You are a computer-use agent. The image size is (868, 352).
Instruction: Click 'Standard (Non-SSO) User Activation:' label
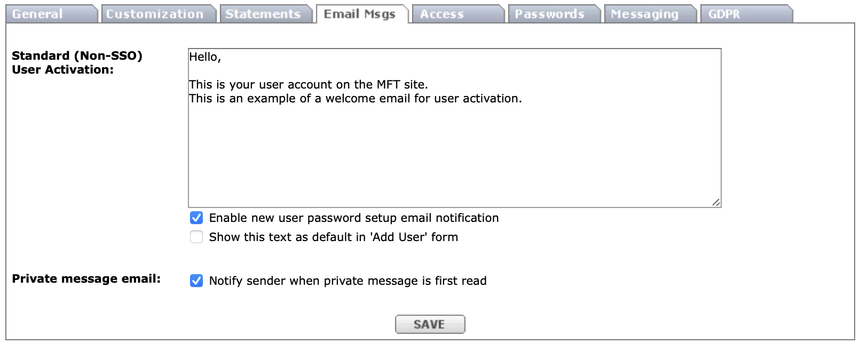click(x=77, y=62)
